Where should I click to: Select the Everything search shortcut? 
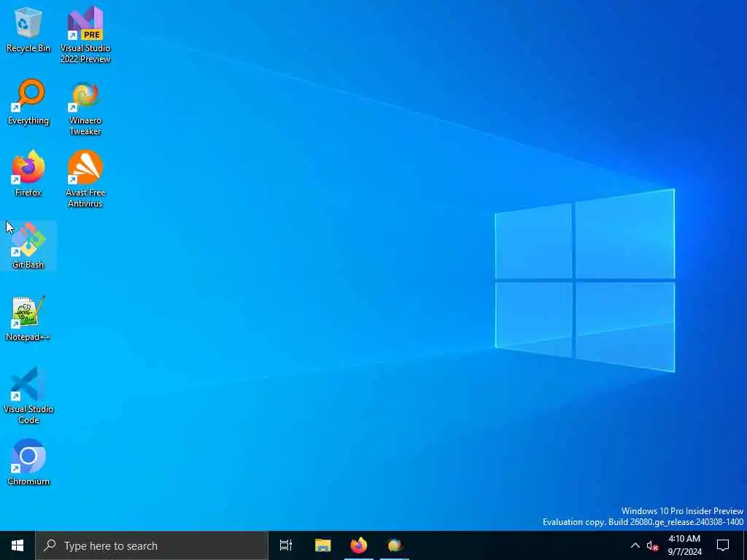28,102
